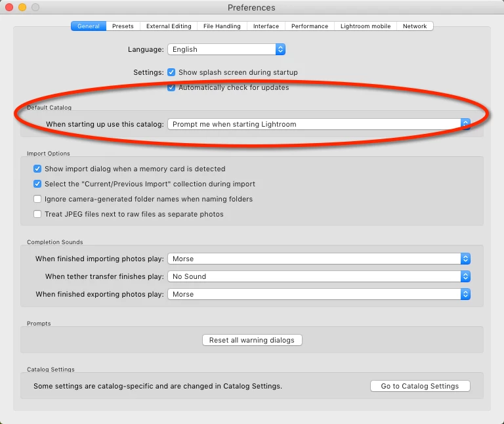Image resolution: width=504 pixels, height=424 pixels.
Task: Open the Performance tab
Action: [x=310, y=26]
